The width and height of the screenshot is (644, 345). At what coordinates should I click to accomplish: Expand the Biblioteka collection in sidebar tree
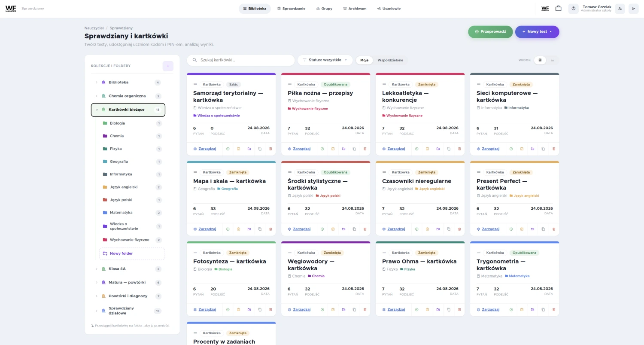click(97, 82)
